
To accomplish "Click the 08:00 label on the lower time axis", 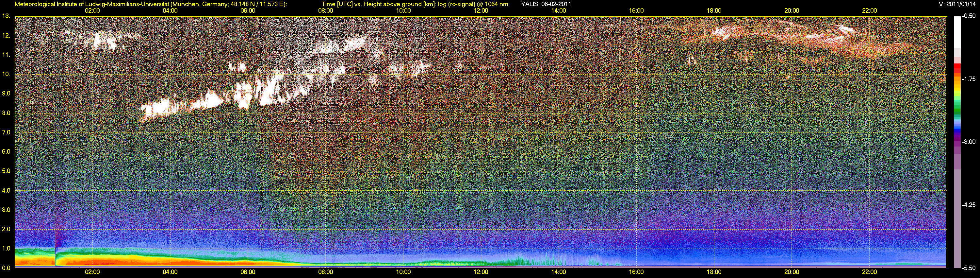I will [x=326, y=272].
